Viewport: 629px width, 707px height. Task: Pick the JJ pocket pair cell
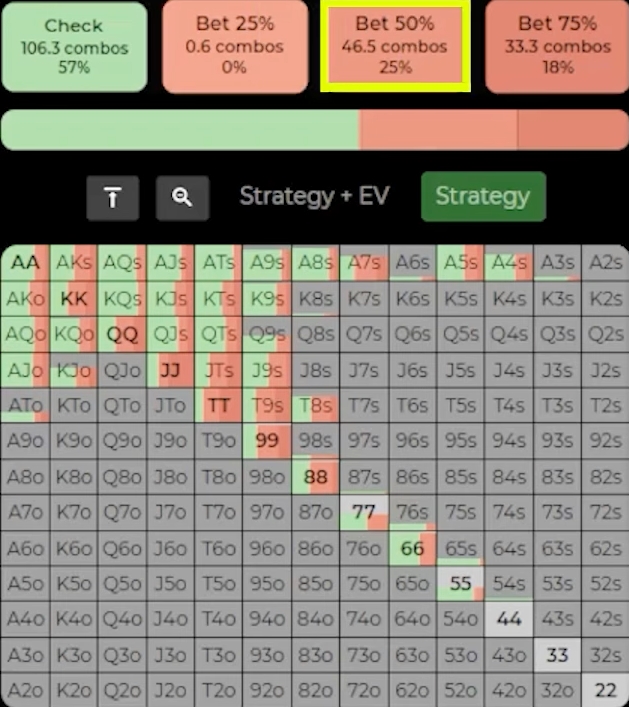tap(171, 370)
